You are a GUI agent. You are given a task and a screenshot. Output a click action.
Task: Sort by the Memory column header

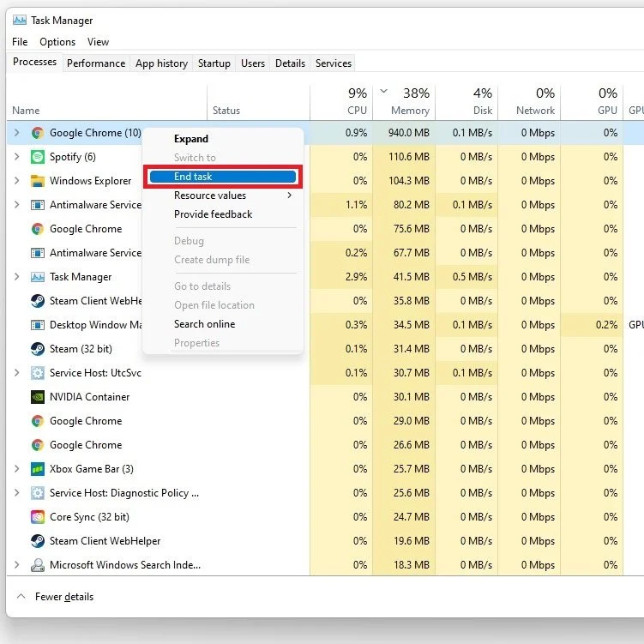click(x=404, y=102)
